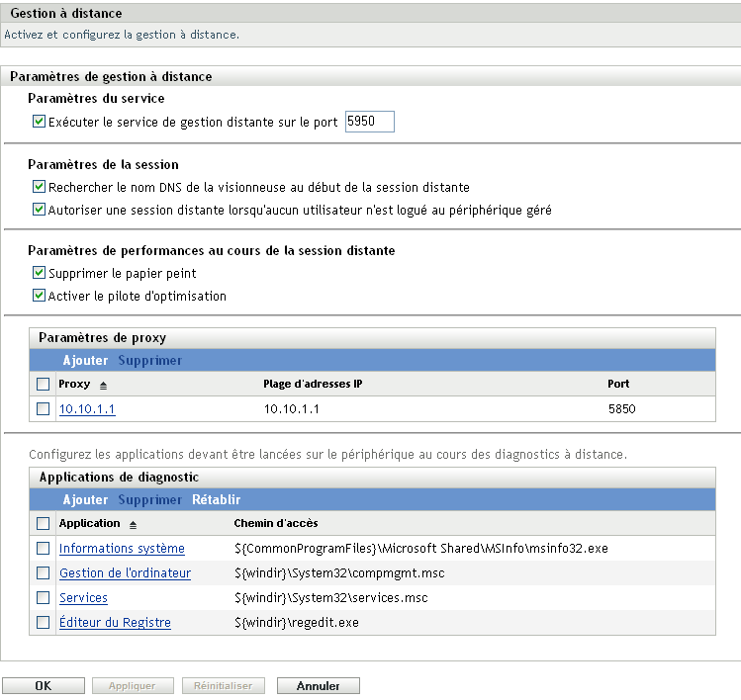Open the 10.10.1.1 proxy link
This screenshot has width=741, height=700.
(87, 409)
